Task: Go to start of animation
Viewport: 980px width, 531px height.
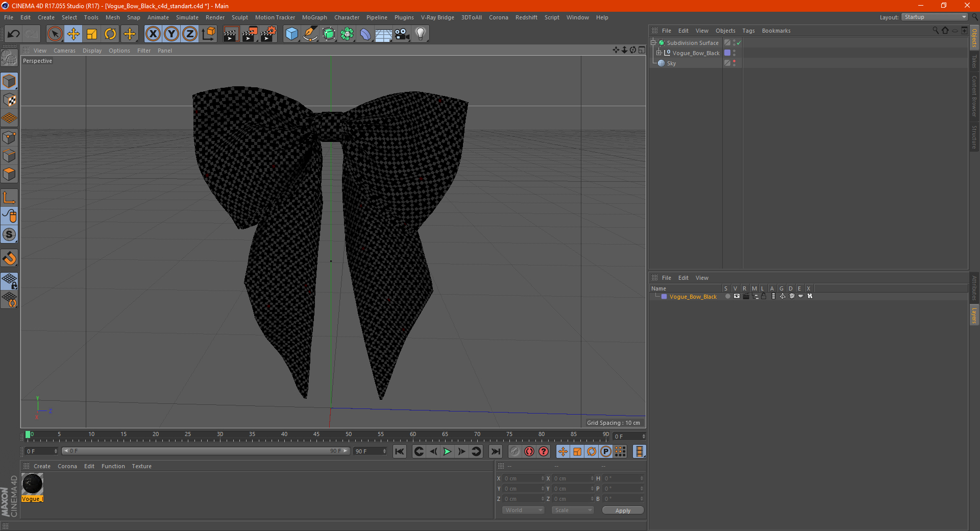Action: tap(400, 451)
